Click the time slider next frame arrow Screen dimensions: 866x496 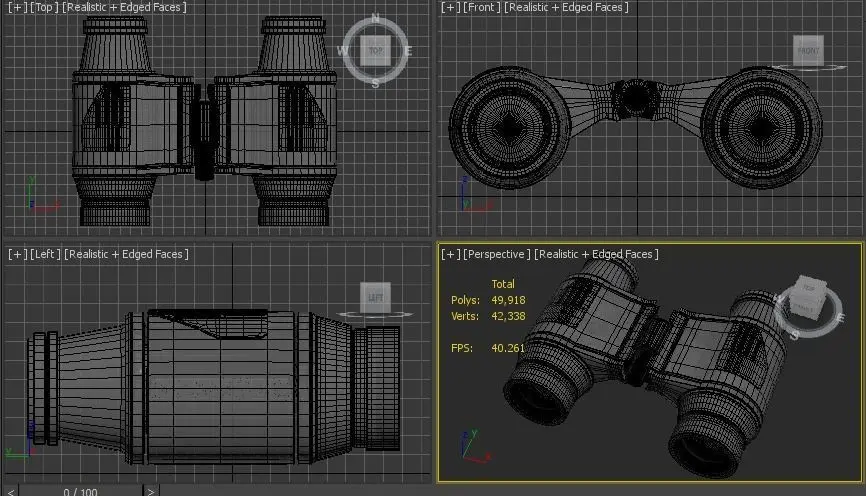tap(150, 491)
